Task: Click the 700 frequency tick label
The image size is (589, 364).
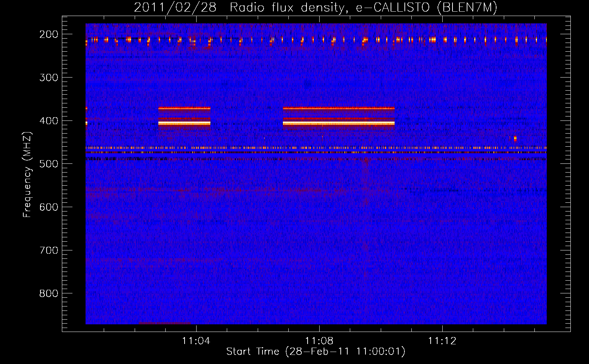Action: click(49, 250)
